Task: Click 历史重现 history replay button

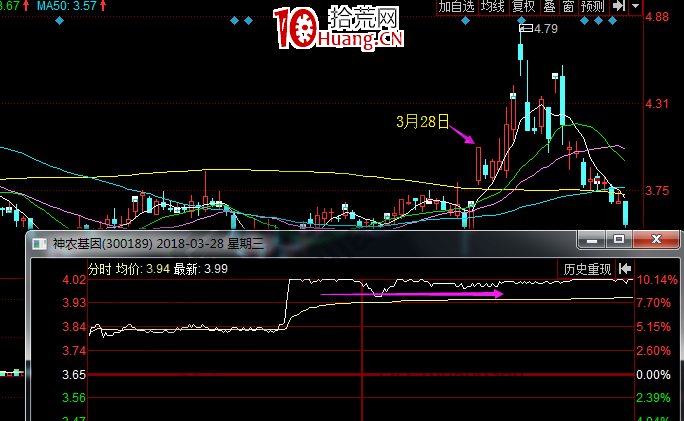Action: (586, 268)
